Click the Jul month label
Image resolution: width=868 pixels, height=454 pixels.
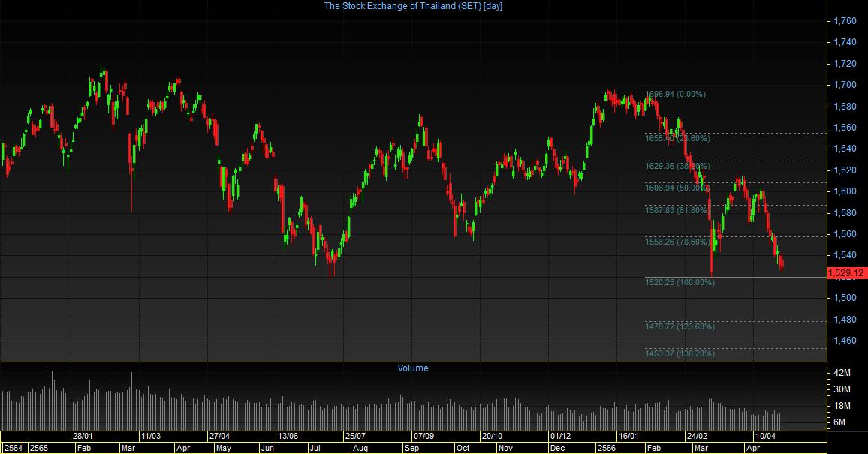tap(315, 449)
